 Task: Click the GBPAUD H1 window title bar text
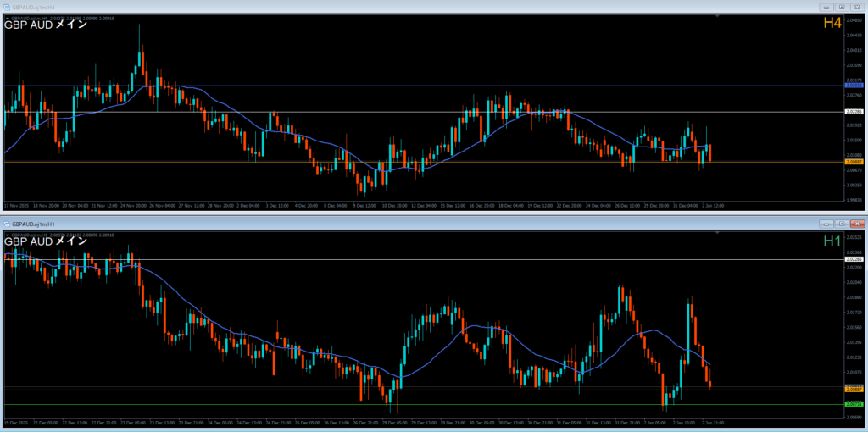34,225
